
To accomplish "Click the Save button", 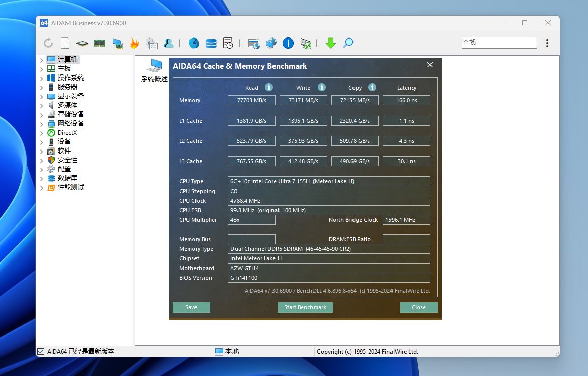I will point(191,307).
